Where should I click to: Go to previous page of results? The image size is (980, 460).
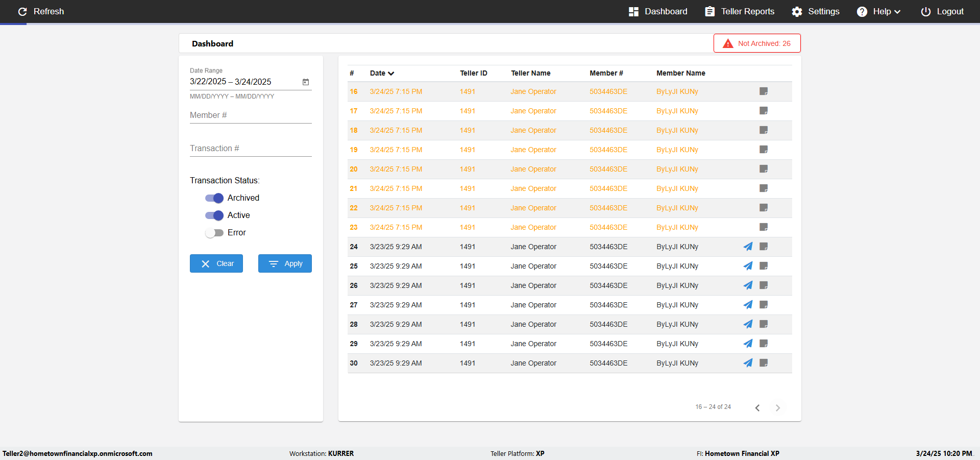757,407
